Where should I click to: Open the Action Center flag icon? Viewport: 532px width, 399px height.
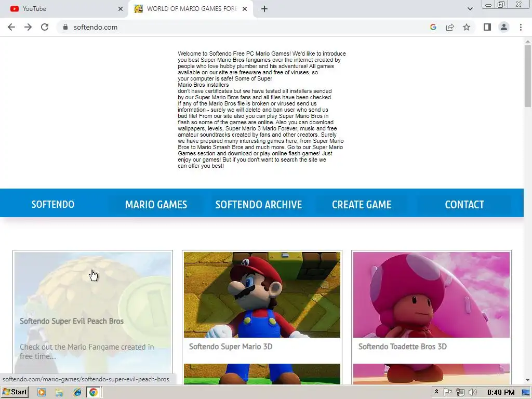click(x=447, y=393)
